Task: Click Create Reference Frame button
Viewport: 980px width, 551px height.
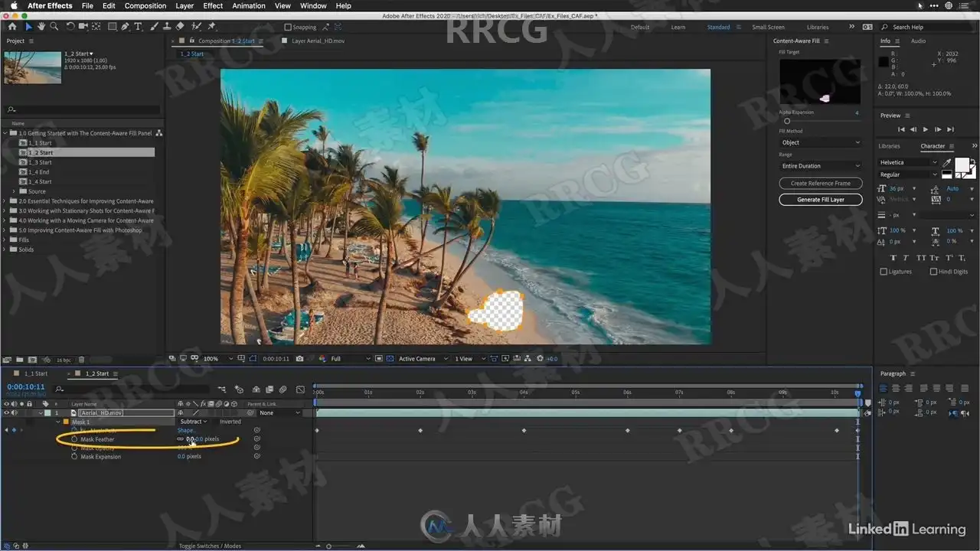Action: [820, 184]
